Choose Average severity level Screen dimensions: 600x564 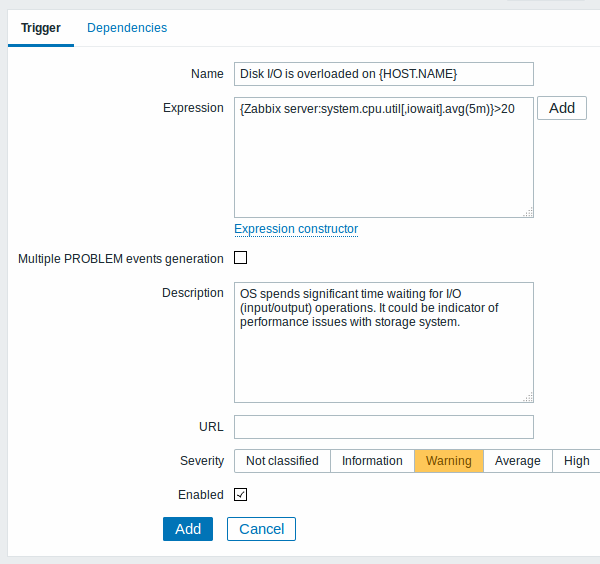click(518, 461)
